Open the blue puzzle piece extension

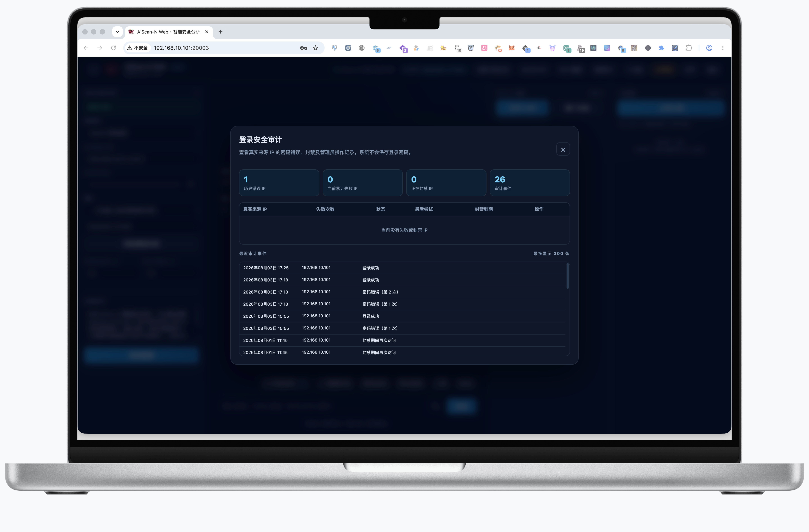pos(662,48)
